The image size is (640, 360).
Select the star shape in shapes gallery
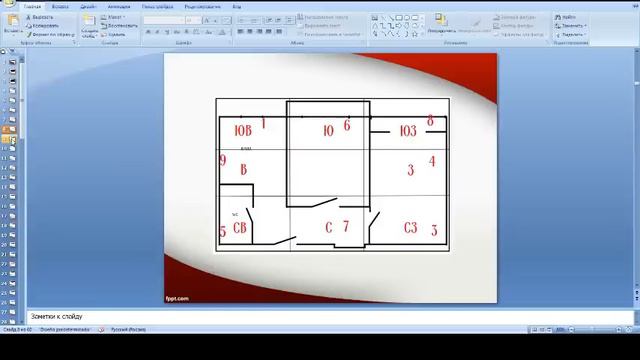click(415, 34)
